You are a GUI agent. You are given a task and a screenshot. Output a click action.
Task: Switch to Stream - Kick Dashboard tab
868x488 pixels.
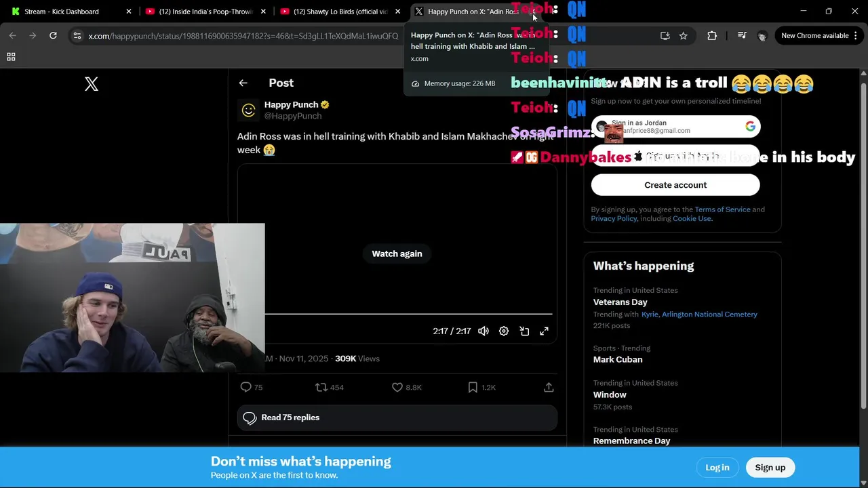[x=70, y=12]
